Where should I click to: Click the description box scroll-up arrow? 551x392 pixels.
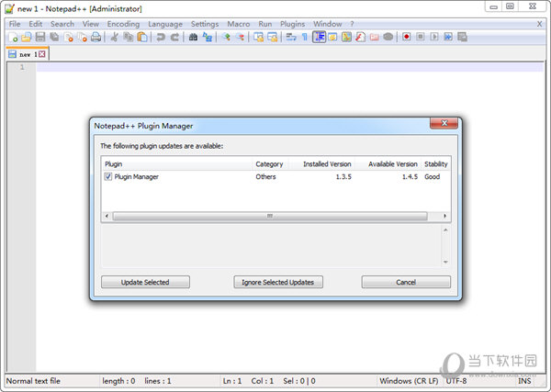tap(445, 230)
